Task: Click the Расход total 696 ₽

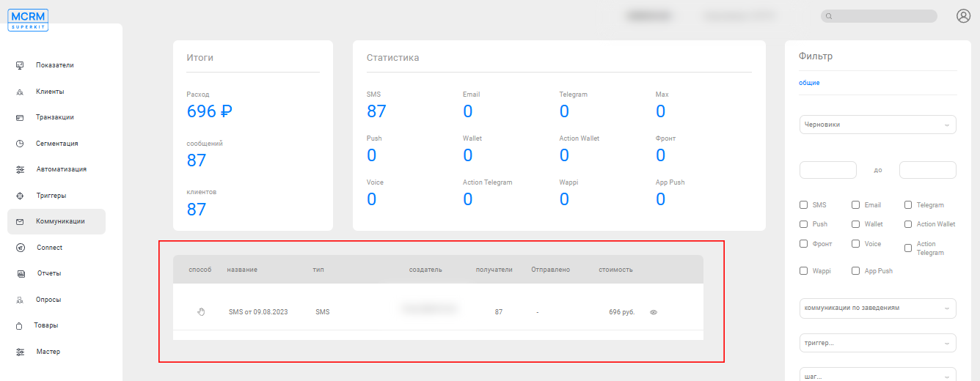Action: tap(209, 111)
